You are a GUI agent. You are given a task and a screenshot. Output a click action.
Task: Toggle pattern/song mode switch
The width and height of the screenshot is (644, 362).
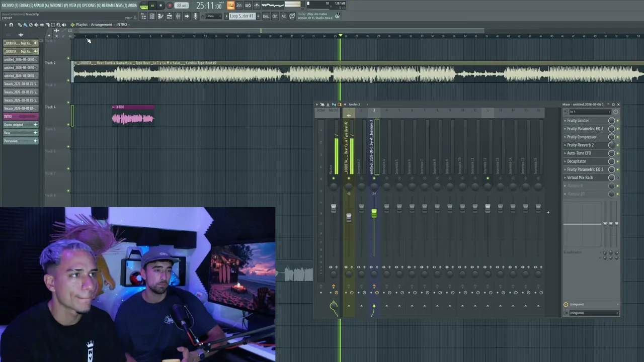coord(144,6)
